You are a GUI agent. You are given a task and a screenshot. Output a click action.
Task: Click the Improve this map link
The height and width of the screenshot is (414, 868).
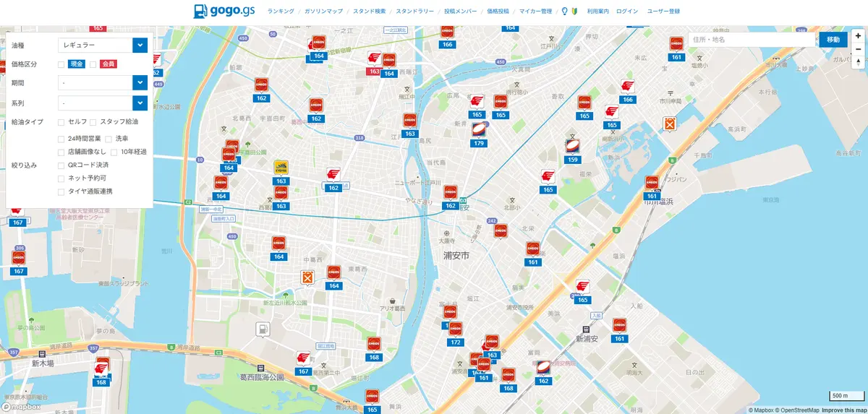(x=843, y=410)
